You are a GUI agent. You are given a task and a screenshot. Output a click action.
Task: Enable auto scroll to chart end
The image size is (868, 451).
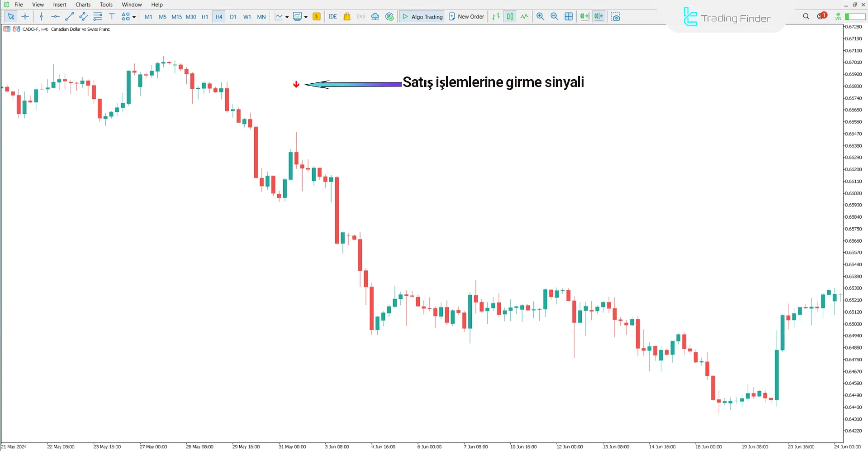coord(584,16)
